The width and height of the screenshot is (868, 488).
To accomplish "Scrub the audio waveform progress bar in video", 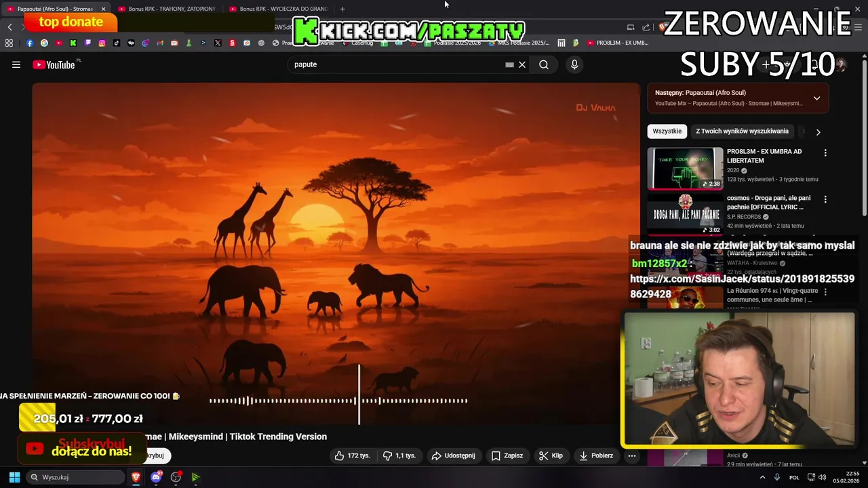I will click(x=338, y=401).
